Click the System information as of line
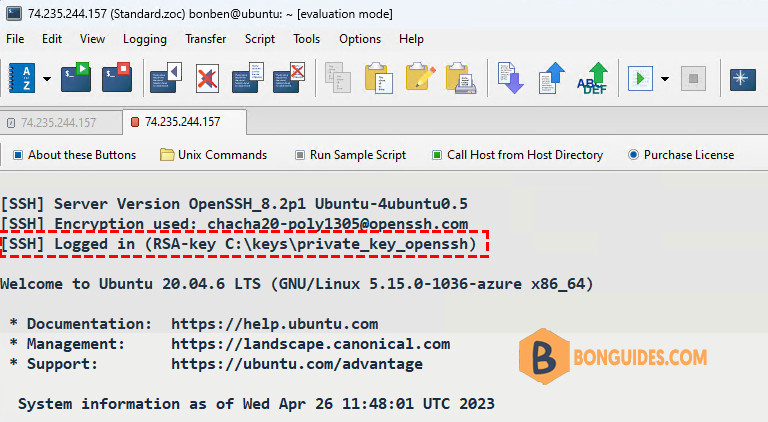 [256, 403]
